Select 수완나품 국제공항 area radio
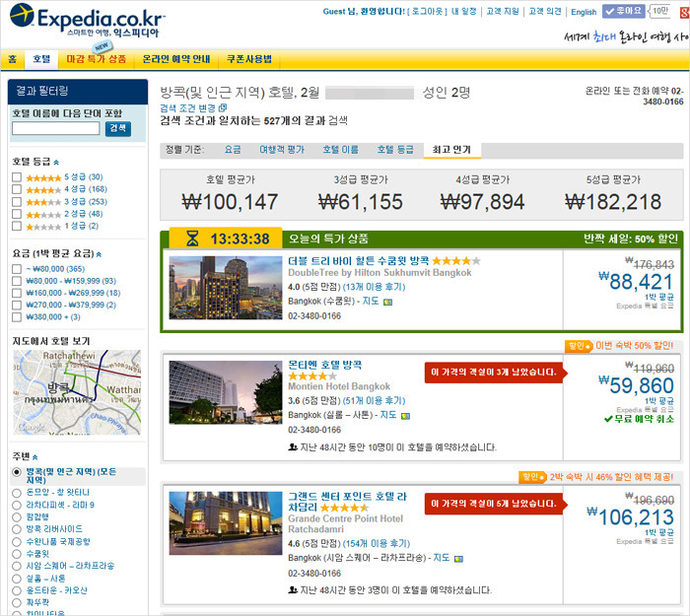Screen dimensions: 690x616 click(17, 542)
